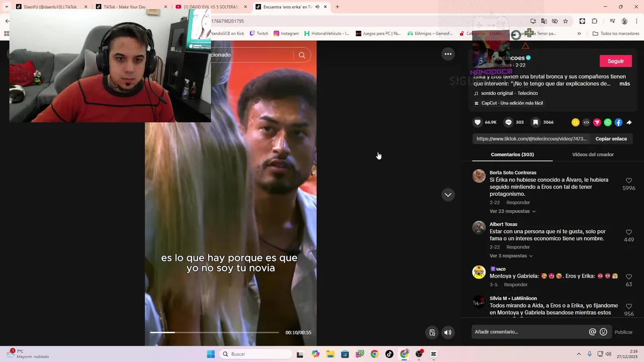Open more share options arrow
The image size is (644, 362).
629,122
